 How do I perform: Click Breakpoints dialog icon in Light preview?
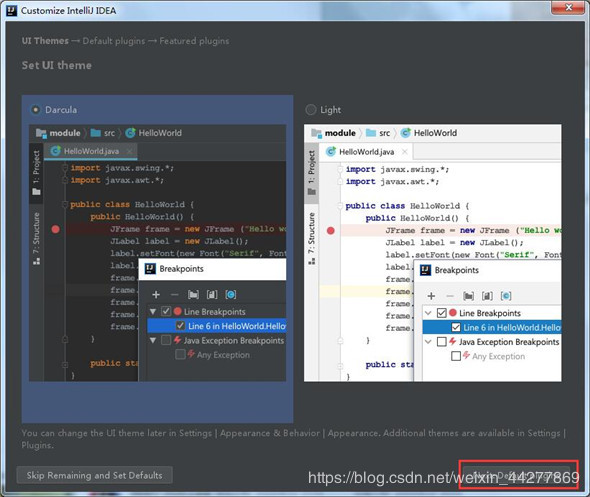point(426,270)
